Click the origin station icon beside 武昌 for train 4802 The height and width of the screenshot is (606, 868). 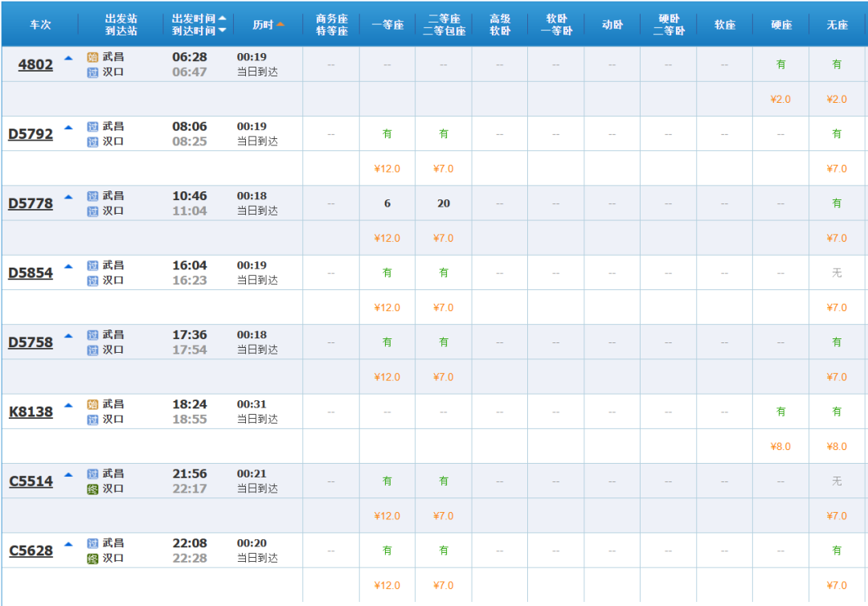pyautogui.click(x=92, y=57)
